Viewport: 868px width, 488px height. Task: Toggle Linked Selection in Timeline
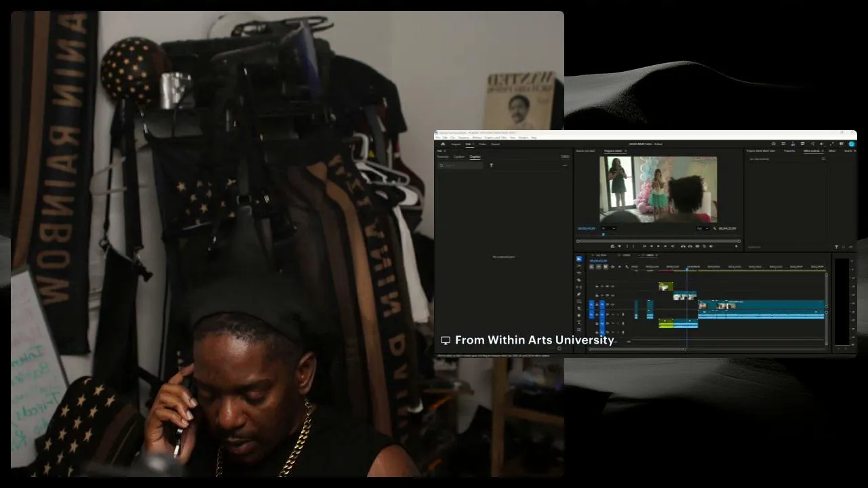(606, 266)
